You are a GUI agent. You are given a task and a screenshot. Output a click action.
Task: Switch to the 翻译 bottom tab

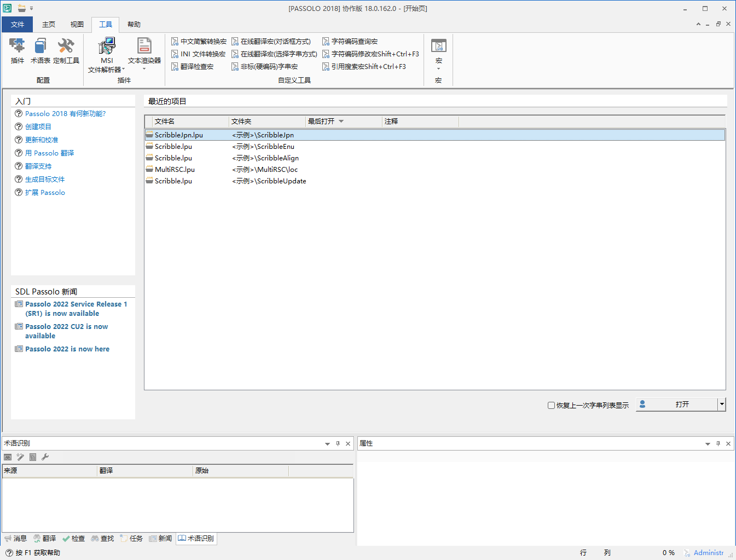pos(45,539)
